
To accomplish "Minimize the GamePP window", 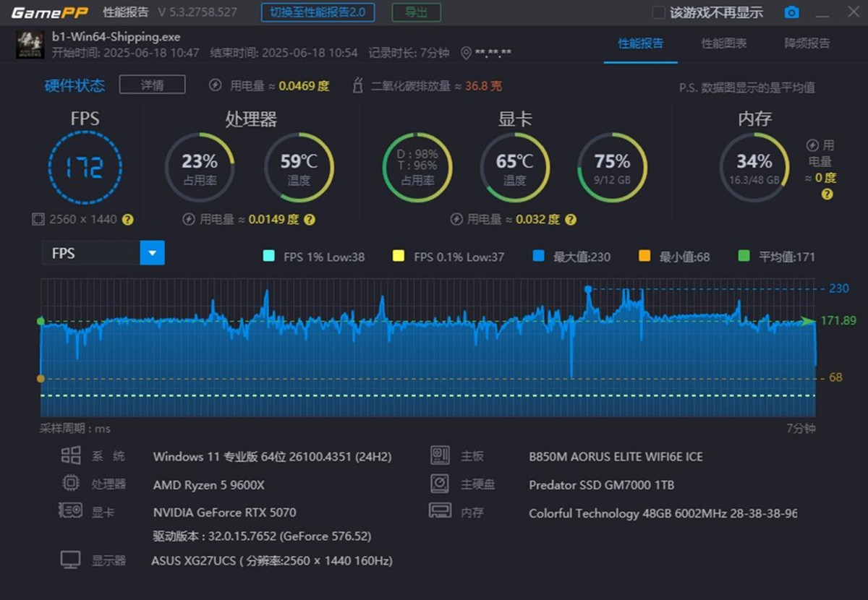I will (x=822, y=13).
